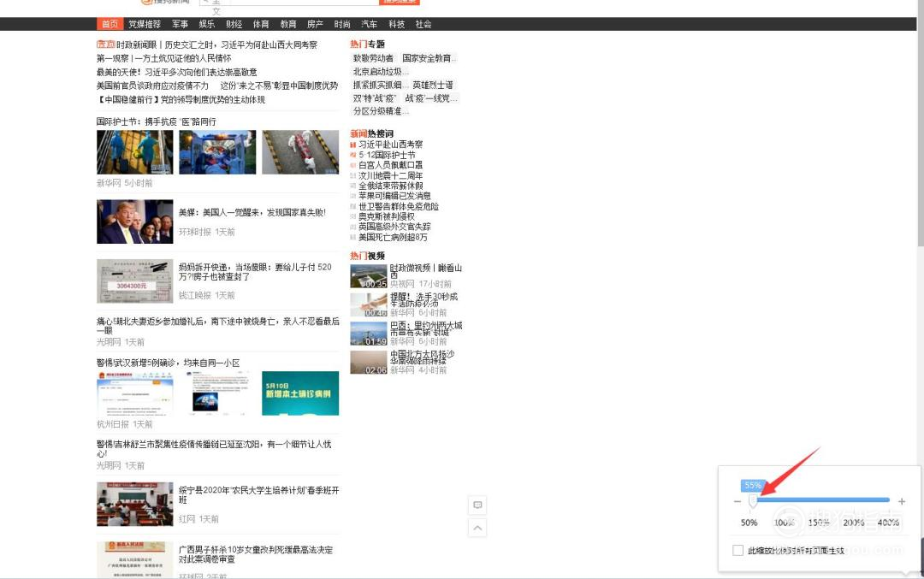Go to the 体育 section

[x=261, y=24]
